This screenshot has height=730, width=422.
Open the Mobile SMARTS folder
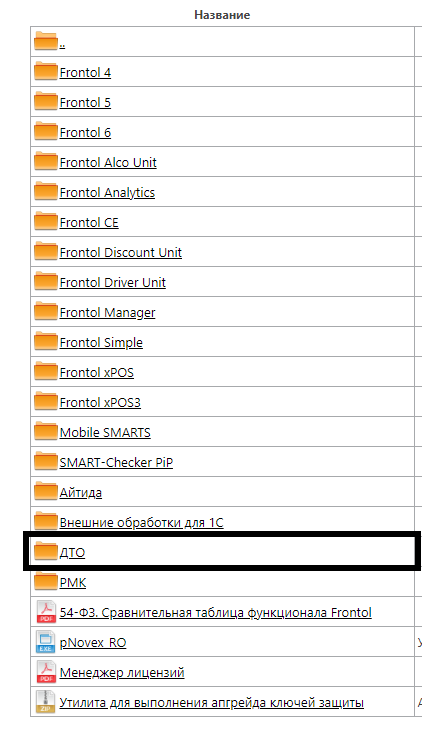tap(105, 433)
